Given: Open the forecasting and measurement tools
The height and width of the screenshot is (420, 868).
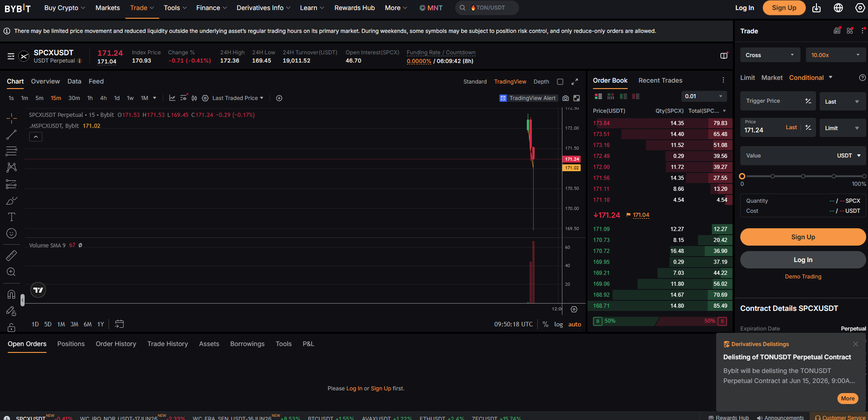Looking at the screenshot, I should (11, 184).
